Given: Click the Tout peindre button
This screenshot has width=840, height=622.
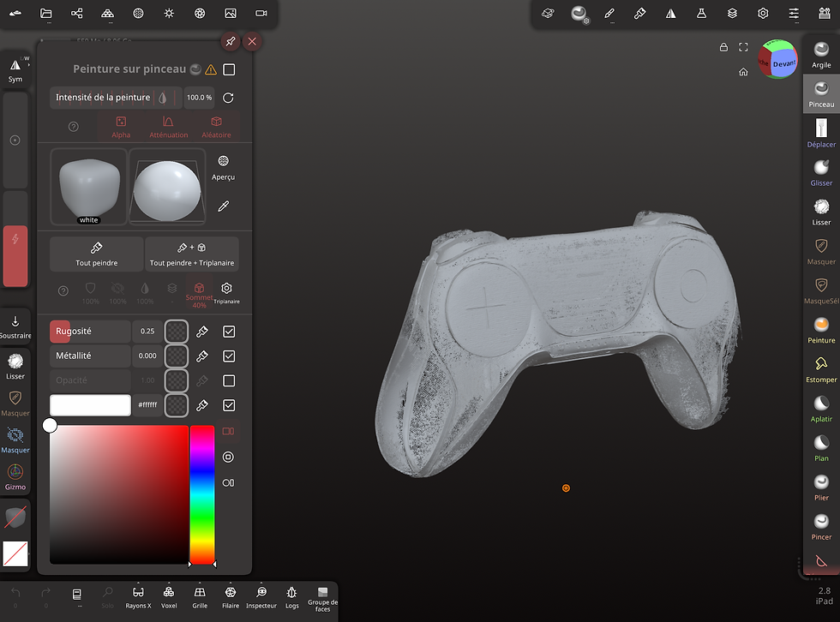Looking at the screenshot, I should [96, 254].
